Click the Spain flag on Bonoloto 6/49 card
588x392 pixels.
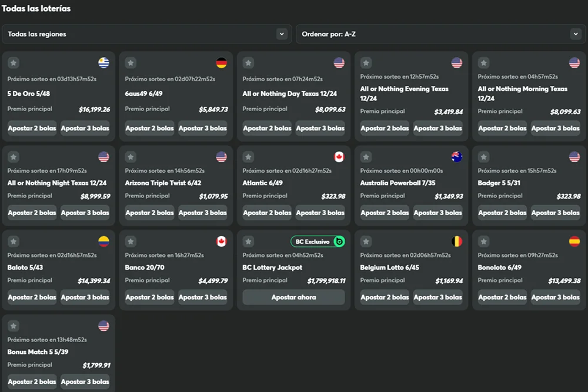click(x=574, y=242)
